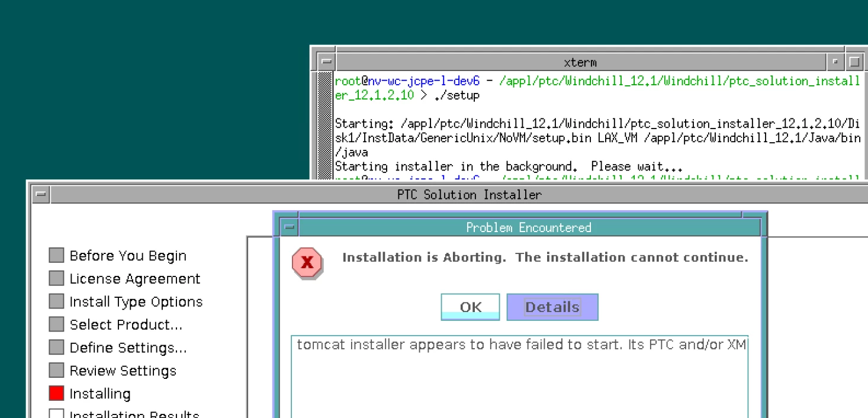Click the red Installing step indicator
This screenshot has height=418, width=868.
[x=56, y=394]
